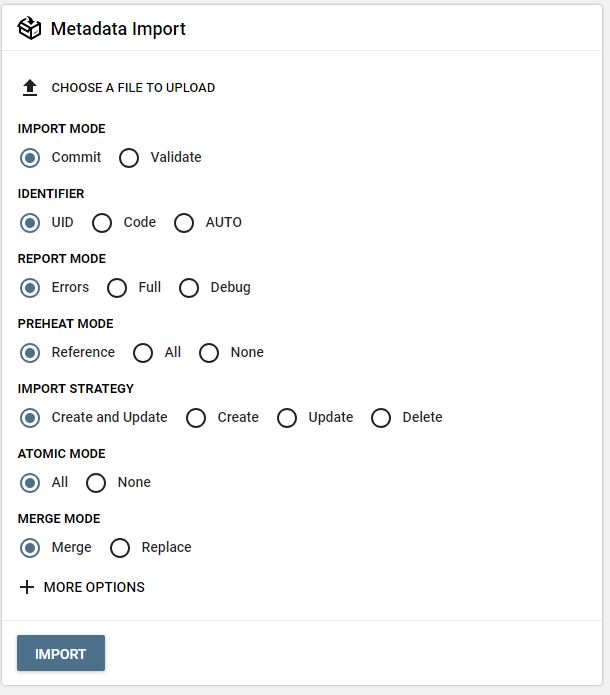Select Commit import mode
The image size is (610, 695).
[31, 158]
